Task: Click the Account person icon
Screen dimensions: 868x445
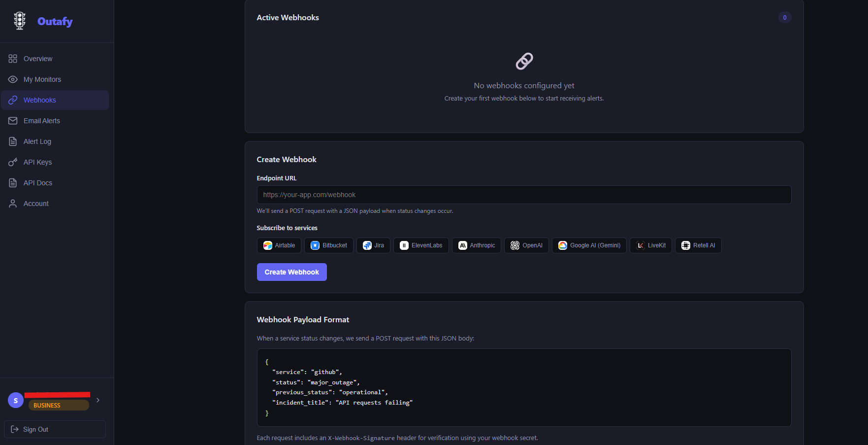Action: [13, 204]
